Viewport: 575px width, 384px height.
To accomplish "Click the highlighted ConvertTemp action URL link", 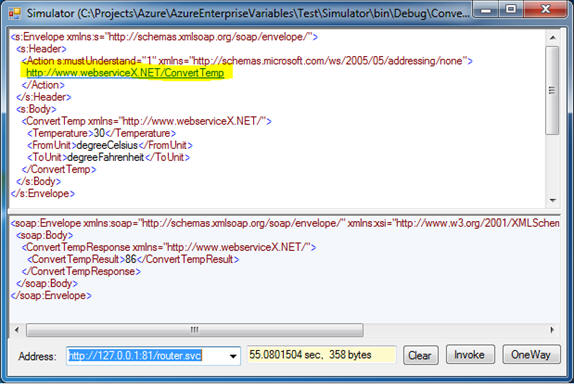I will [125, 73].
